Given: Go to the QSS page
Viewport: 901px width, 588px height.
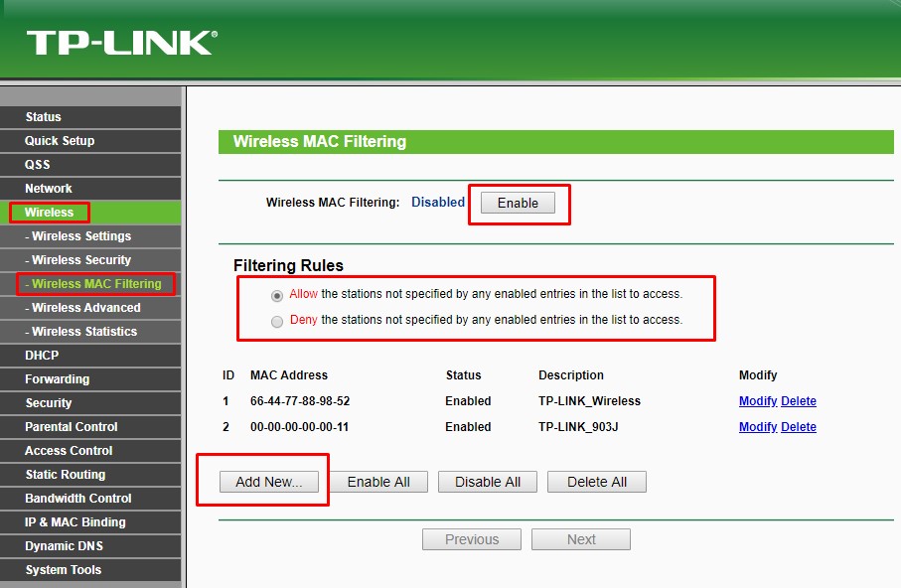Looking at the screenshot, I should 90,165.
